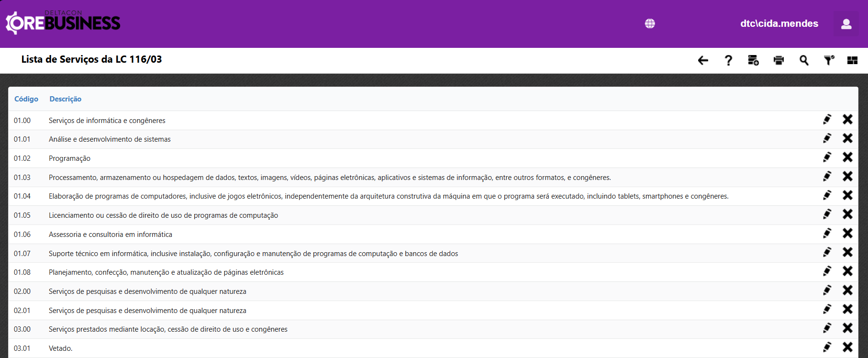Edit the 01.07 Suporte técnico row
This screenshot has height=358, width=868.
click(x=827, y=252)
